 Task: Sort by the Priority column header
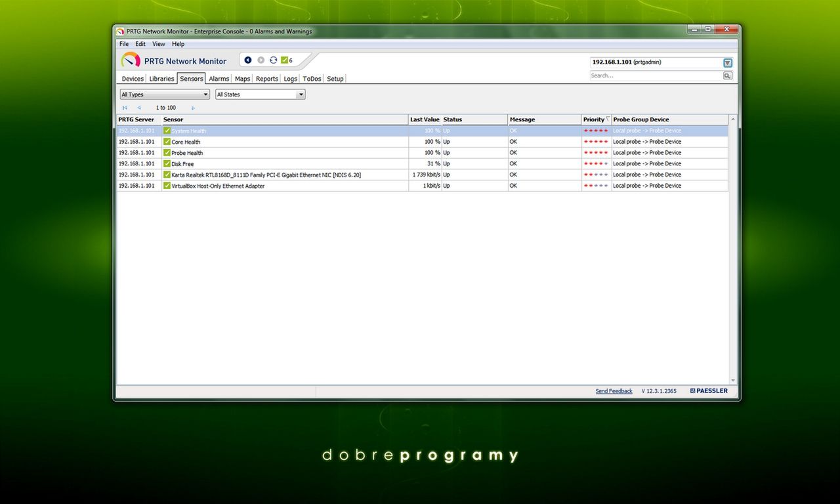coord(597,119)
